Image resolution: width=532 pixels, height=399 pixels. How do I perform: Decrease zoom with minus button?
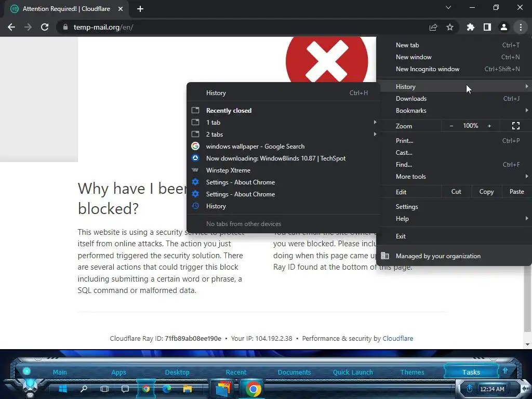click(x=451, y=126)
